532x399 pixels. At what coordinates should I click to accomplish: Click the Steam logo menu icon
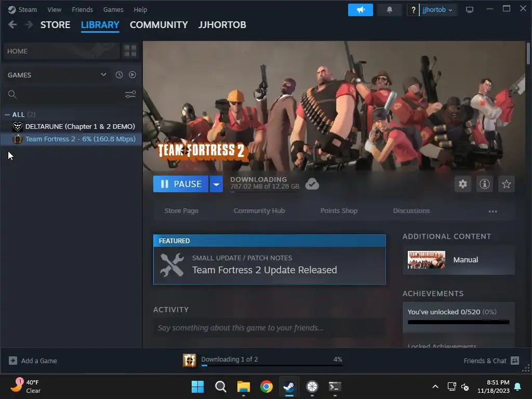point(12,10)
